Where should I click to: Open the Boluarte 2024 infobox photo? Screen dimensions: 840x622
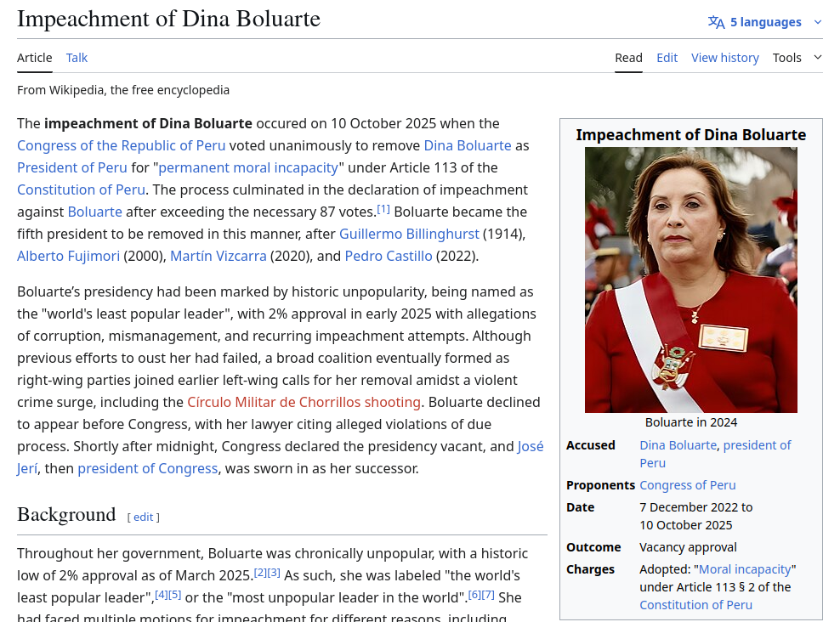coord(690,280)
